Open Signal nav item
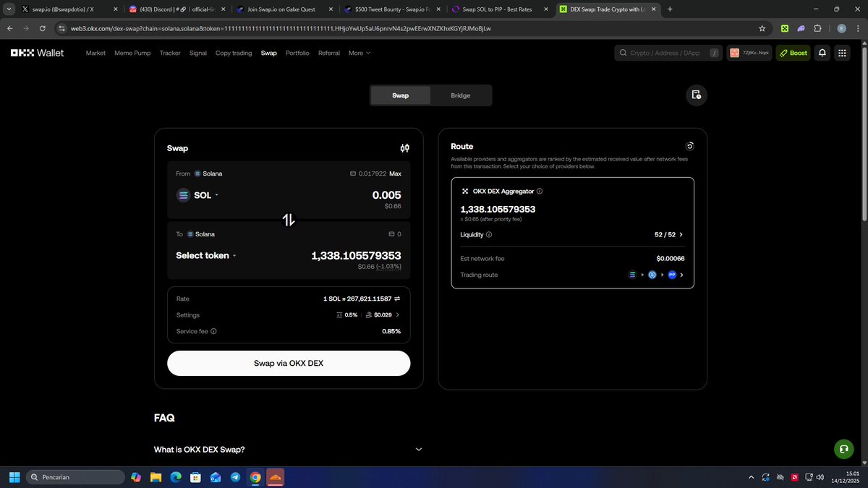This screenshot has height=488, width=868. [x=198, y=53]
